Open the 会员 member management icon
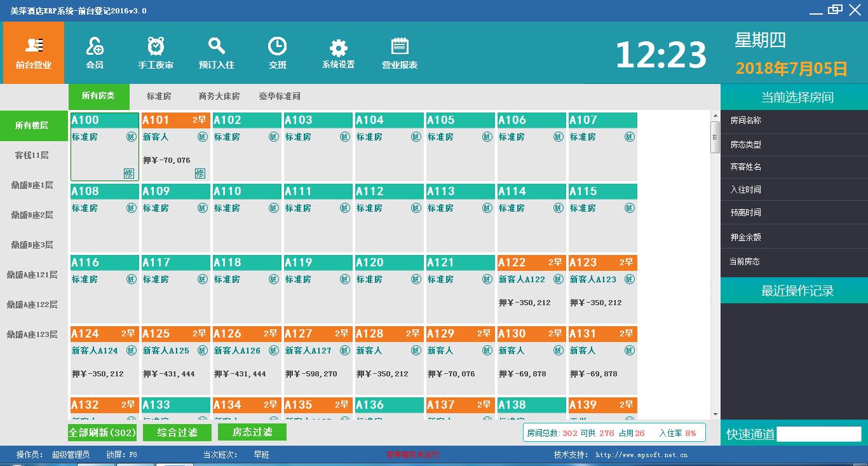Image resolution: width=868 pixels, height=466 pixels. click(95, 53)
